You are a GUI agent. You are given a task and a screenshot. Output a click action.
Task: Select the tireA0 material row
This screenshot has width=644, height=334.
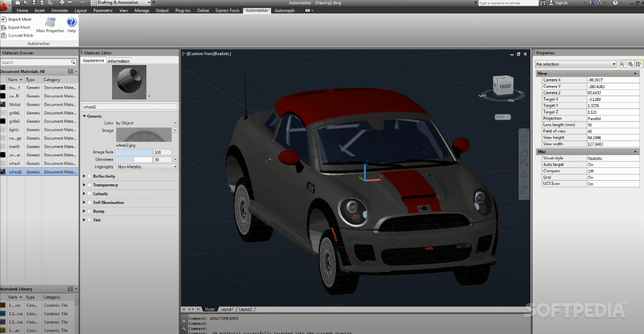pyautogui.click(x=38, y=147)
